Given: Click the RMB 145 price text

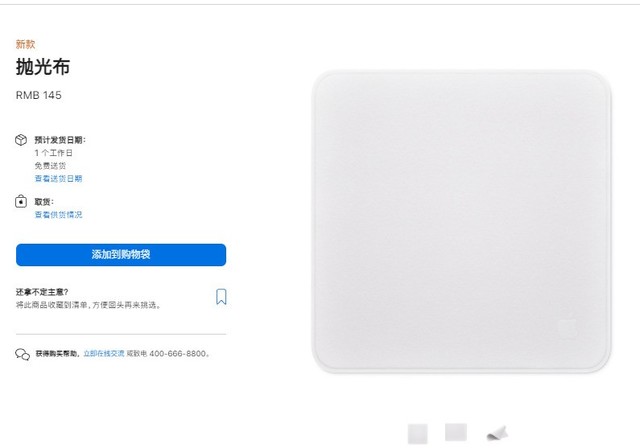Looking at the screenshot, I should coord(39,95).
